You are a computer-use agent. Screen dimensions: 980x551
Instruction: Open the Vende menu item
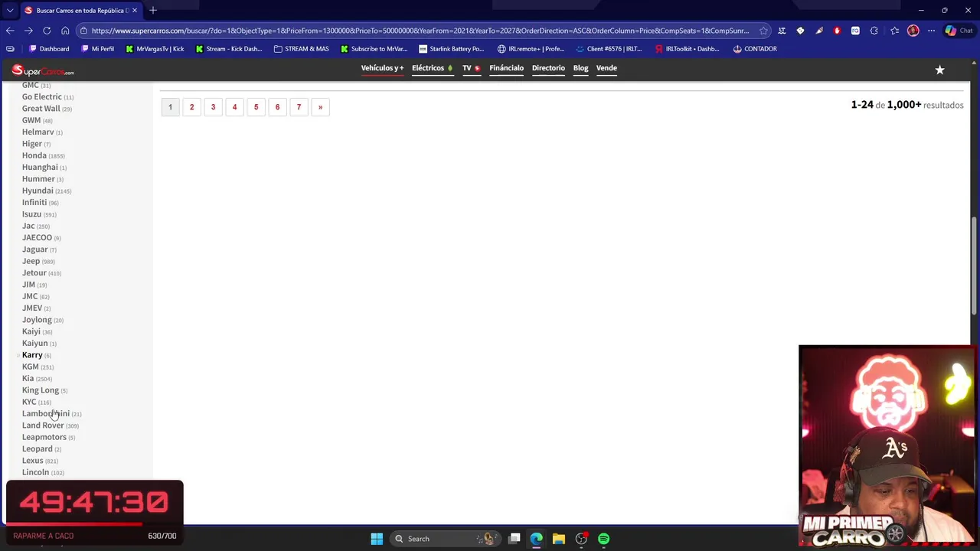[606, 68]
